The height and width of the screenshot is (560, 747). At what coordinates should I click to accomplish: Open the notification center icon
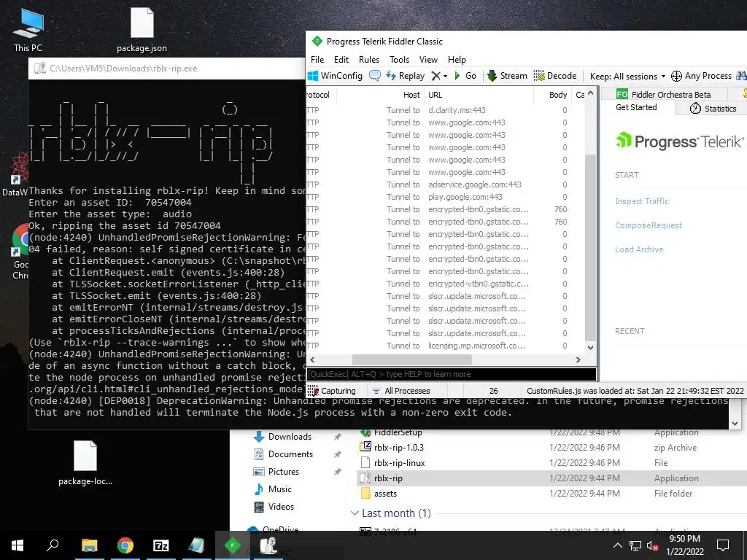723,545
